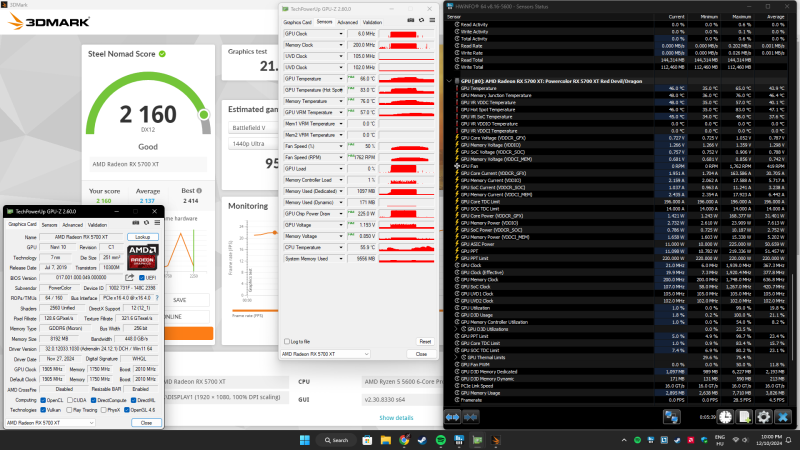800x450 pixels.
Task: Click the screenshot camera icon in GPU-Z Sensors window
Action: coord(411,20)
